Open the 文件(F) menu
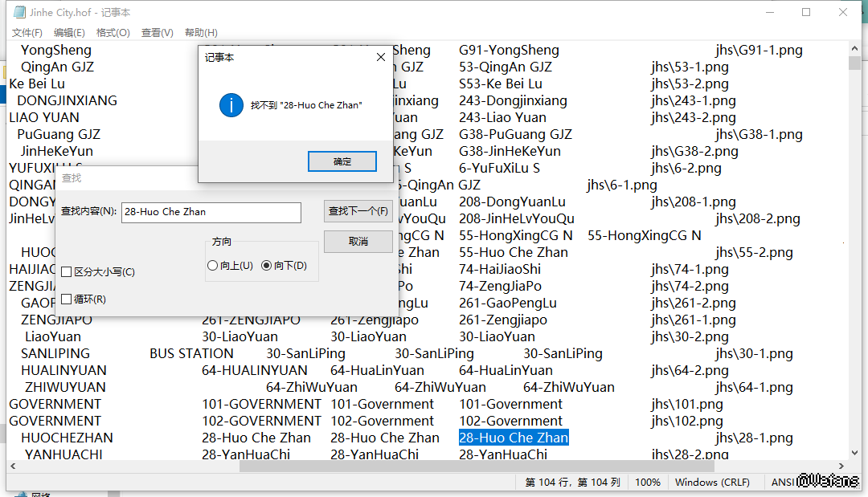Screen dimensions: 868x497 coord(27,33)
